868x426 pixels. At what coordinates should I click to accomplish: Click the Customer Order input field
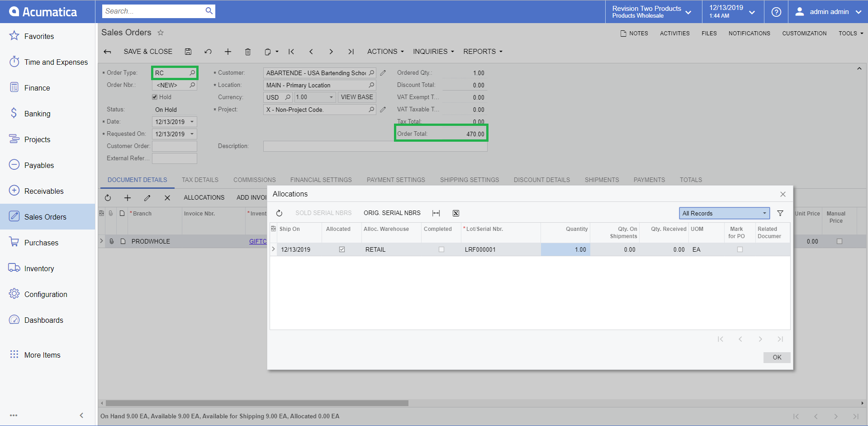(175, 146)
